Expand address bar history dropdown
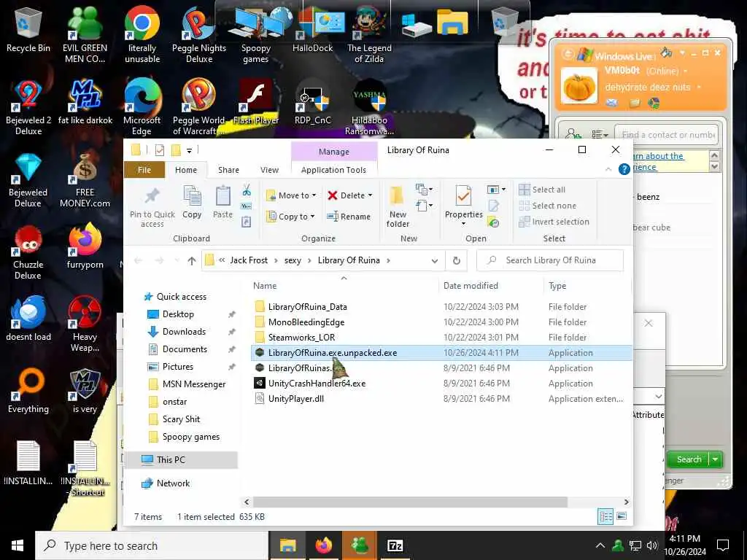The height and width of the screenshot is (560, 747). coord(435,260)
